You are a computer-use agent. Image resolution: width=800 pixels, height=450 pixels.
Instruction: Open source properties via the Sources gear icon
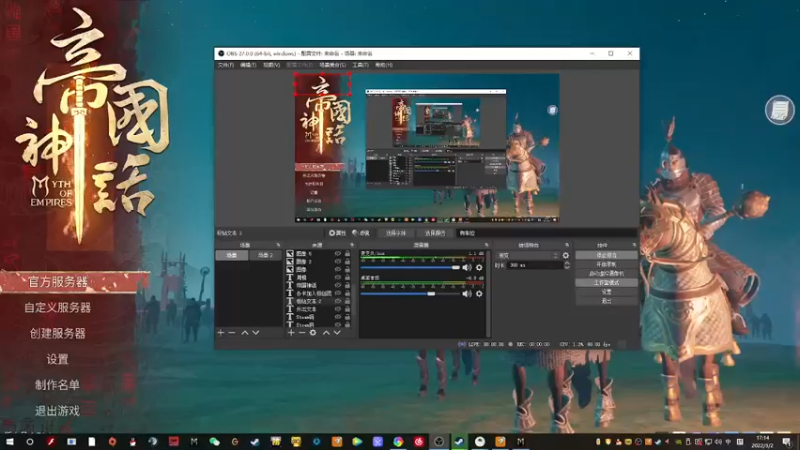(x=313, y=333)
